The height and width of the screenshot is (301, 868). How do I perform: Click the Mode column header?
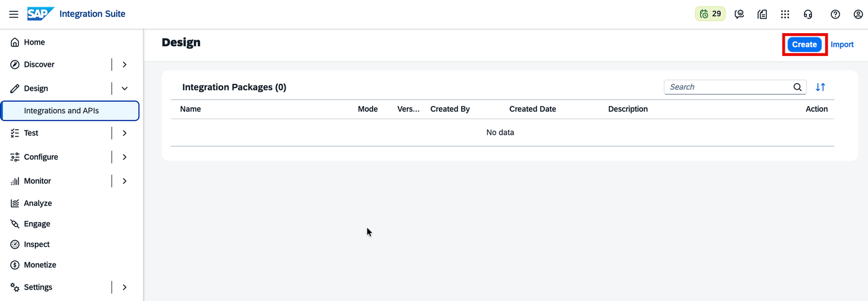coord(368,109)
